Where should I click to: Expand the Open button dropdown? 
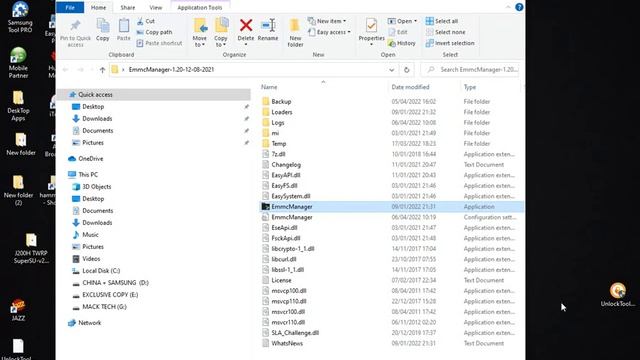(x=416, y=21)
